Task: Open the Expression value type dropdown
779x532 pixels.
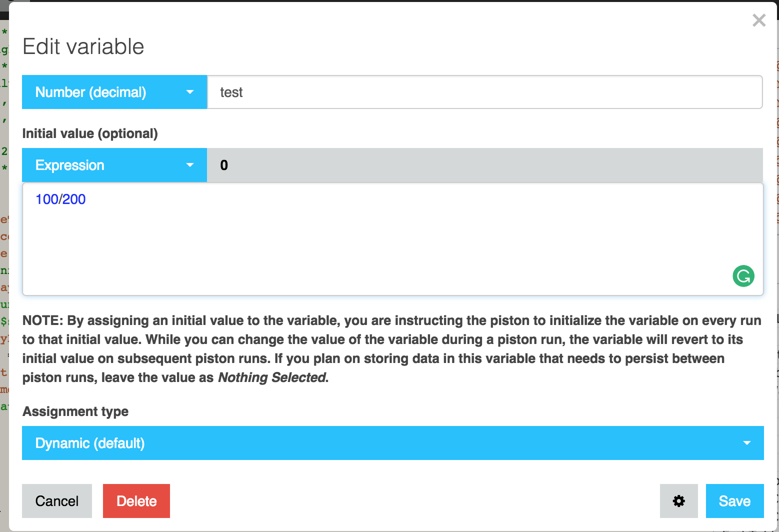Action: point(114,165)
